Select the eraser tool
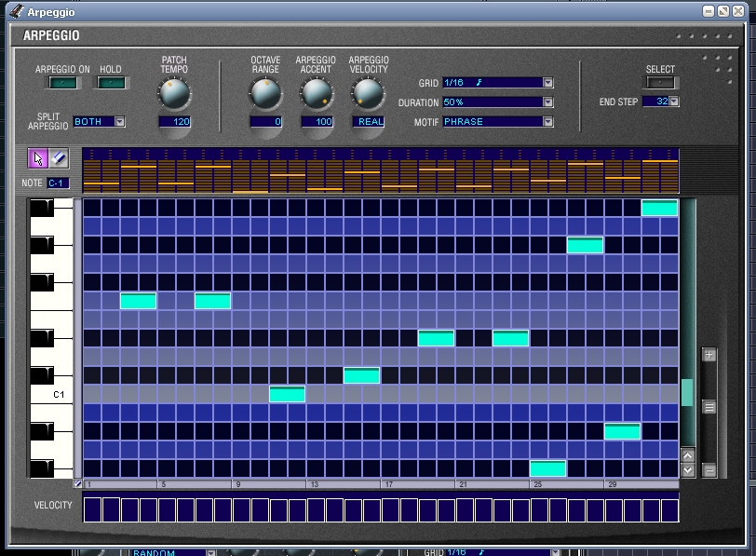 click(x=59, y=158)
